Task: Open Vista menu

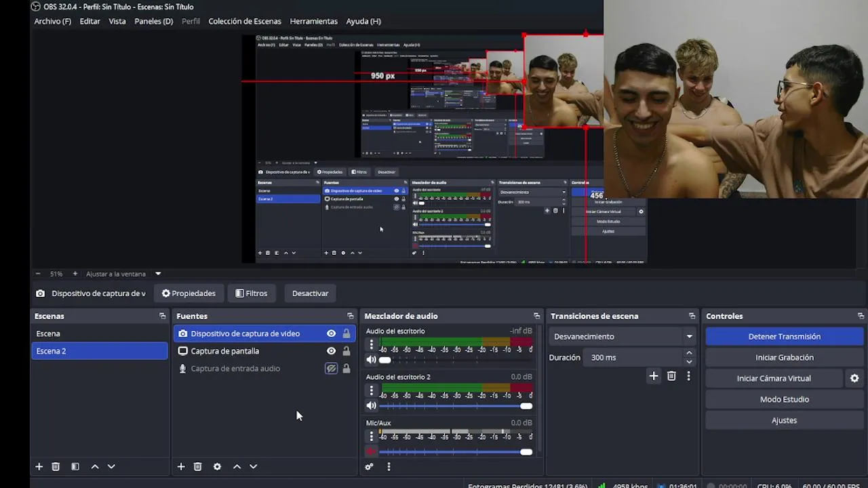Action: point(117,21)
